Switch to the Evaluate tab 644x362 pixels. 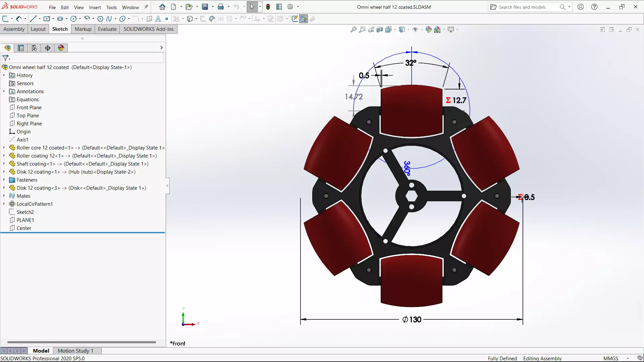[107, 29]
